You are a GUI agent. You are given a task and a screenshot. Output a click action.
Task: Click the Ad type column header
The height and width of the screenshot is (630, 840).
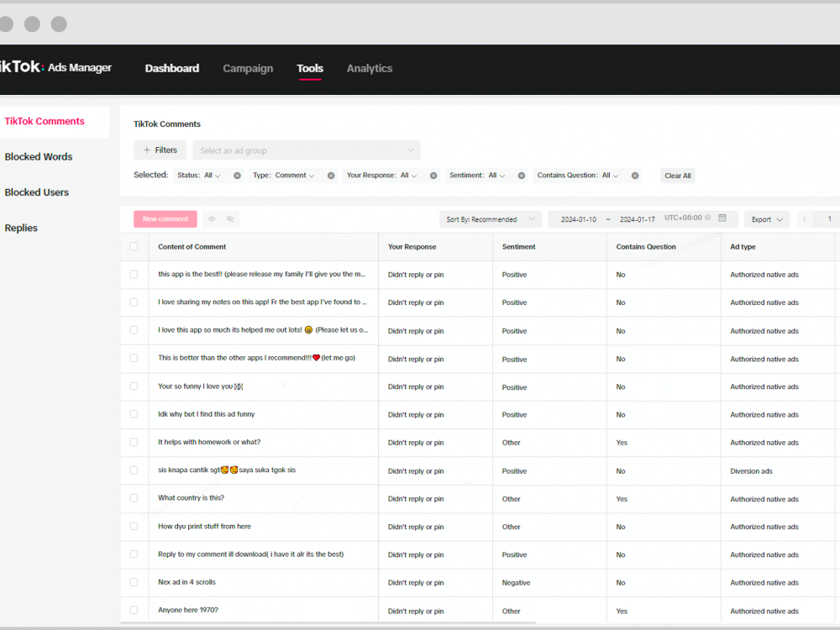click(x=743, y=247)
